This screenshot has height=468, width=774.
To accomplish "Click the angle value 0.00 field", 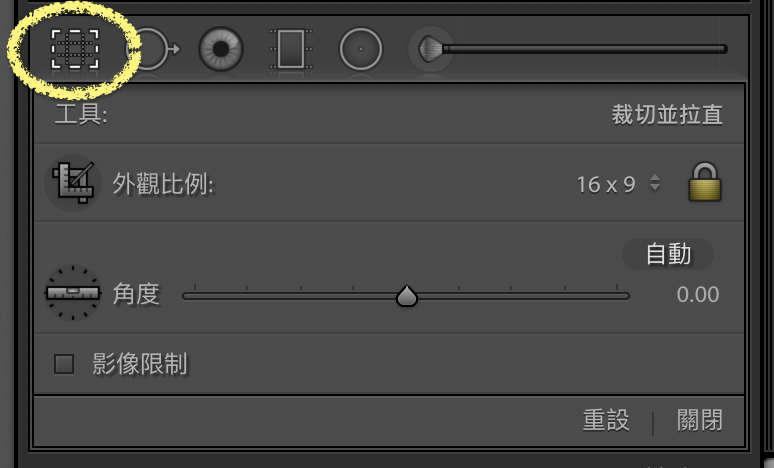I will tap(697, 295).
